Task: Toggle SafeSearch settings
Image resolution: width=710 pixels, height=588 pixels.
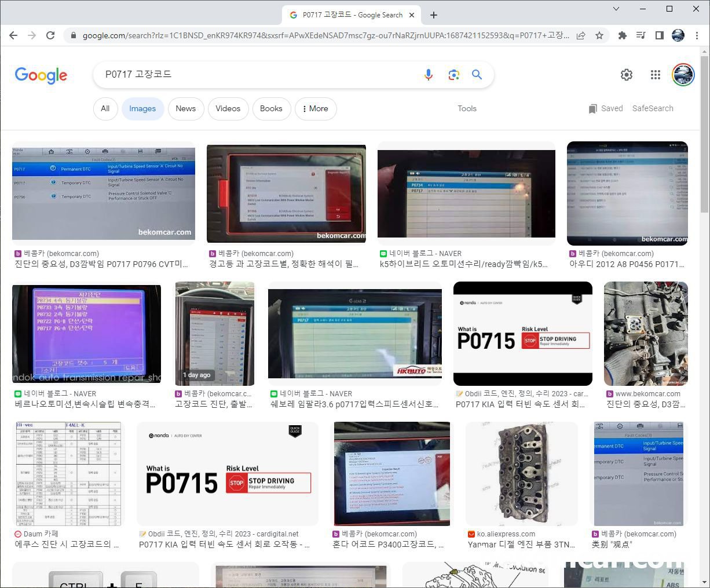Action: [653, 108]
